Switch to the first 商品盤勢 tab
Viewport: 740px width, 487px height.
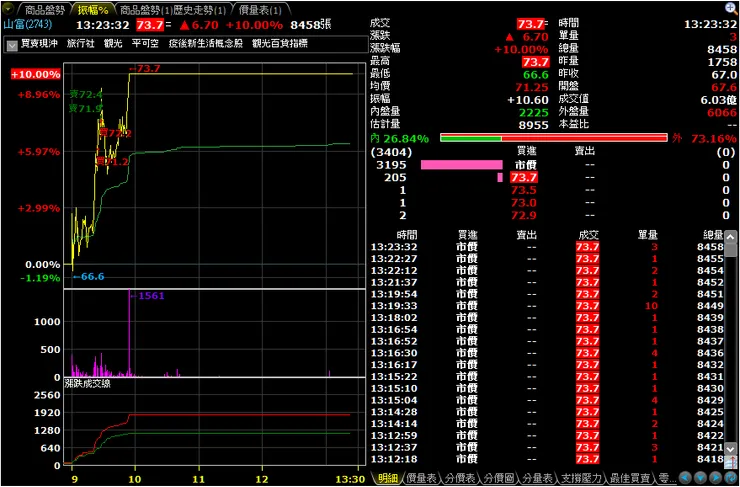tap(43, 10)
